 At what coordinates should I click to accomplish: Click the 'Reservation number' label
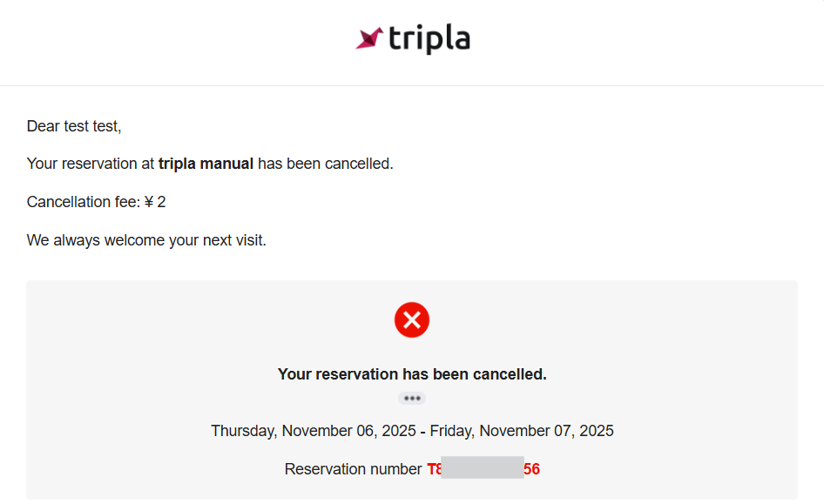coord(353,469)
